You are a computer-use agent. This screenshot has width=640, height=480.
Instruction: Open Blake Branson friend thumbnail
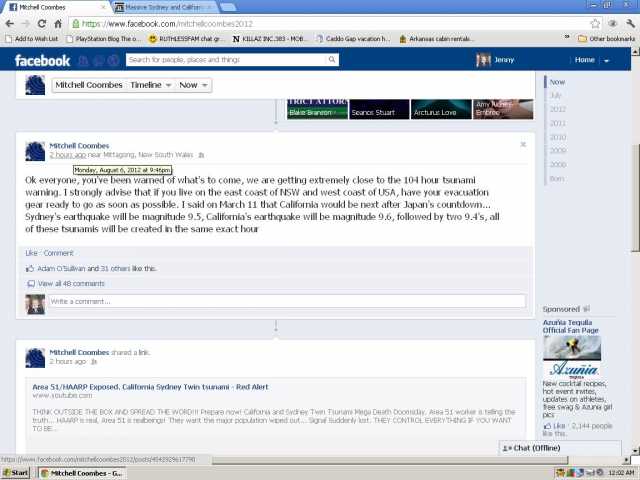[x=317, y=109]
